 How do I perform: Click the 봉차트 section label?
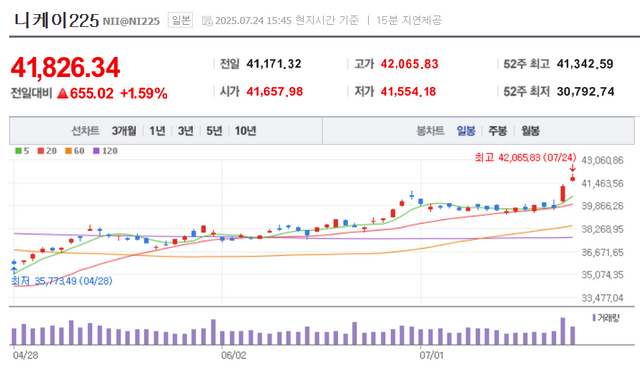pos(430,131)
